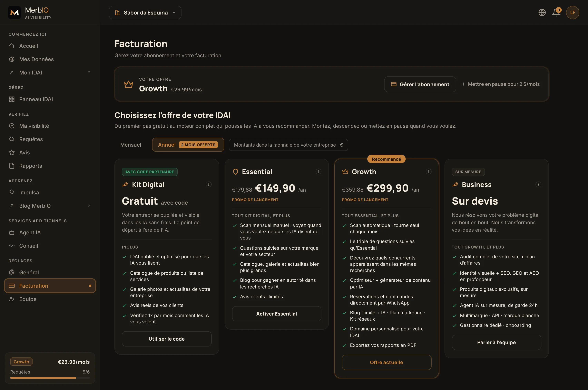
Task: Open the Conseil service
Action: click(x=50, y=246)
